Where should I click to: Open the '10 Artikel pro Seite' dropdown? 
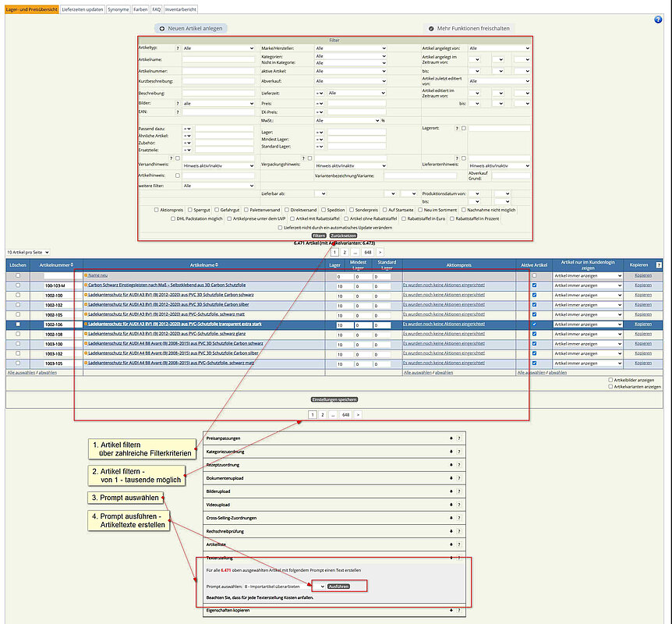28,253
